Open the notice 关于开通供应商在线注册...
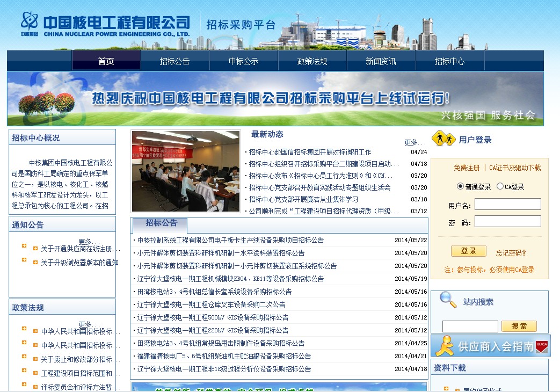This screenshot has width=560, height=392. tap(81, 249)
